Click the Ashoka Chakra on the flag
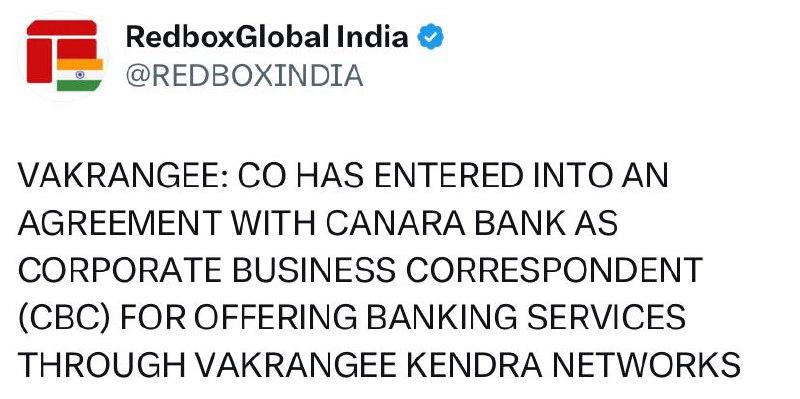The image size is (800, 399). (80, 74)
